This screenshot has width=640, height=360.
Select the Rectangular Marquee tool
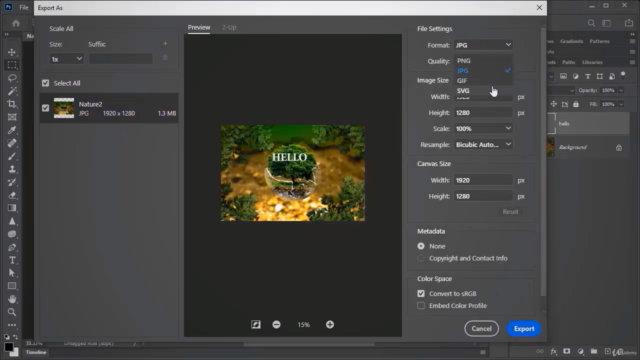point(12,65)
